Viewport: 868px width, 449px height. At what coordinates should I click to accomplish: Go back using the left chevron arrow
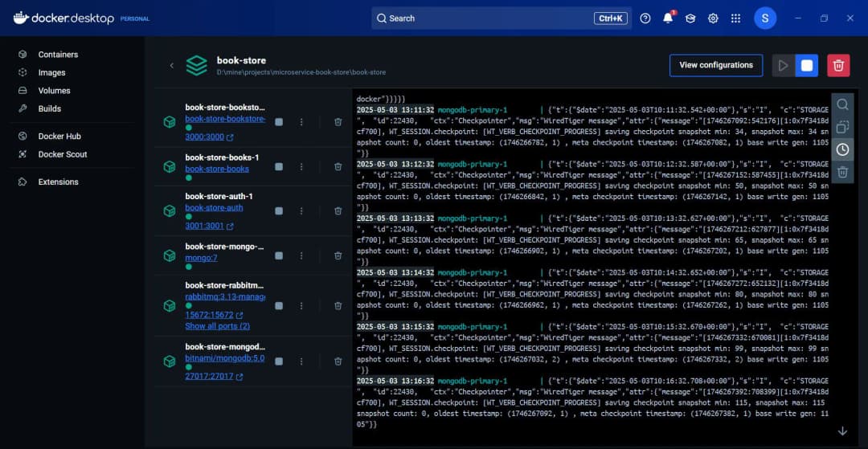pyautogui.click(x=172, y=65)
